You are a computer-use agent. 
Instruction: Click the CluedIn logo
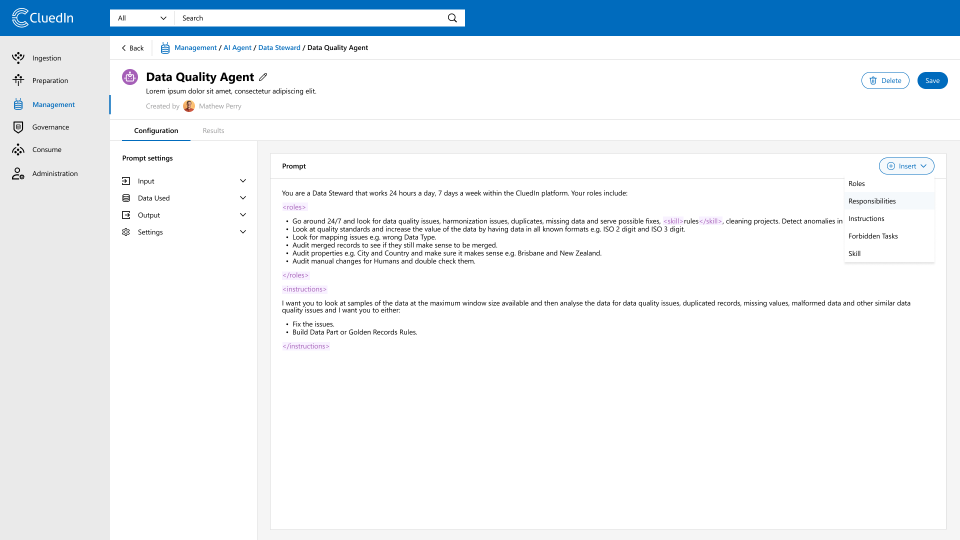click(x=43, y=18)
